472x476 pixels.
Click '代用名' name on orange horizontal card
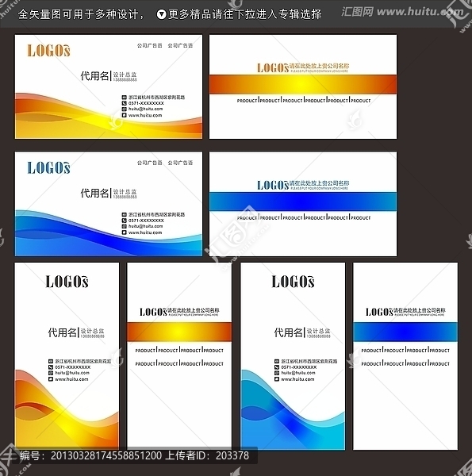click(x=94, y=76)
